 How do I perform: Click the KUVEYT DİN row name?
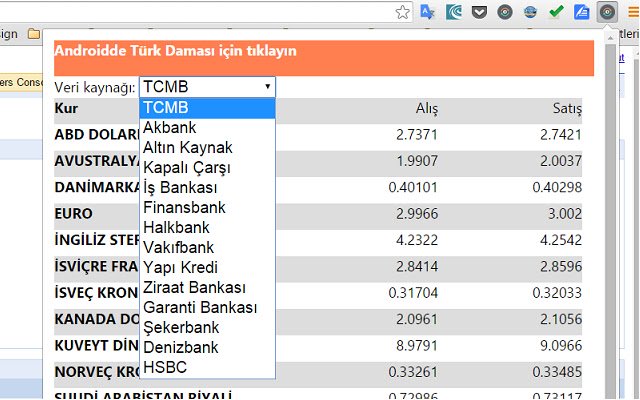click(x=97, y=346)
